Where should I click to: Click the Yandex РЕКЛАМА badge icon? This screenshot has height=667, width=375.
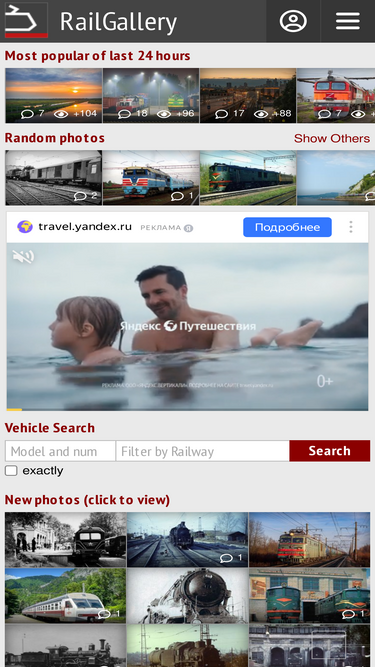pyautogui.click(x=188, y=228)
